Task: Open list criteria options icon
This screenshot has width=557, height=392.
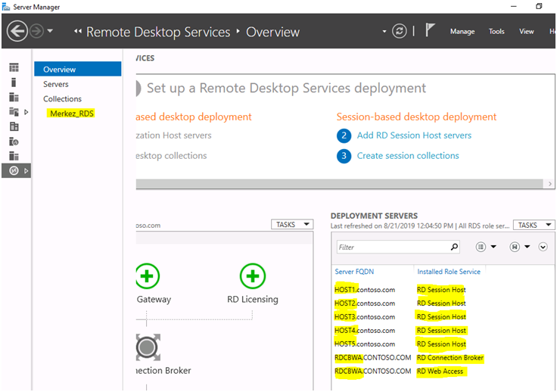Action: click(x=481, y=247)
